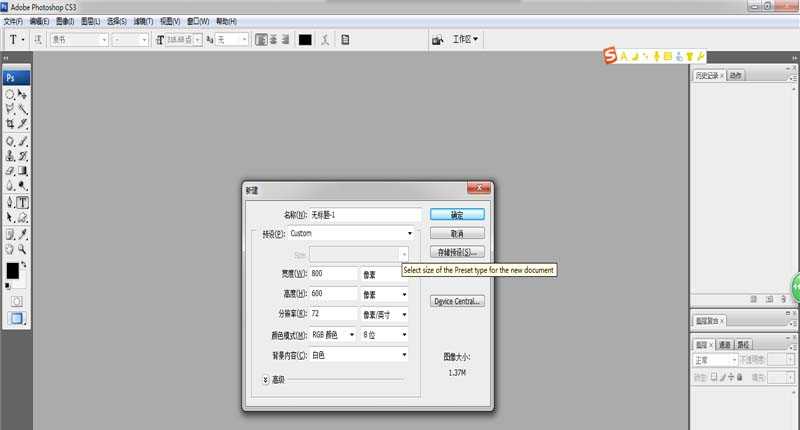The image size is (800, 430).
Task: Click the Sogou input method S icon
Action: pos(609,57)
